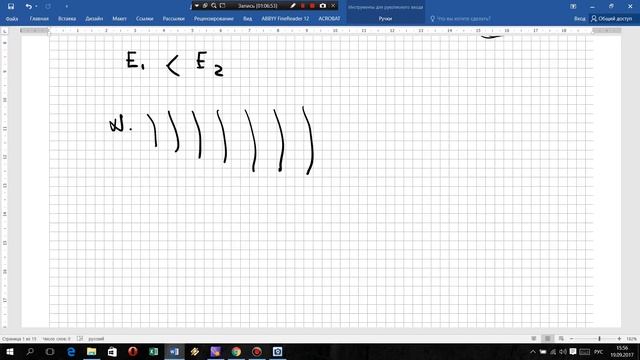The width and height of the screenshot is (640, 360).
Task: Switch to Print Layout view
Action: click(547, 339)
